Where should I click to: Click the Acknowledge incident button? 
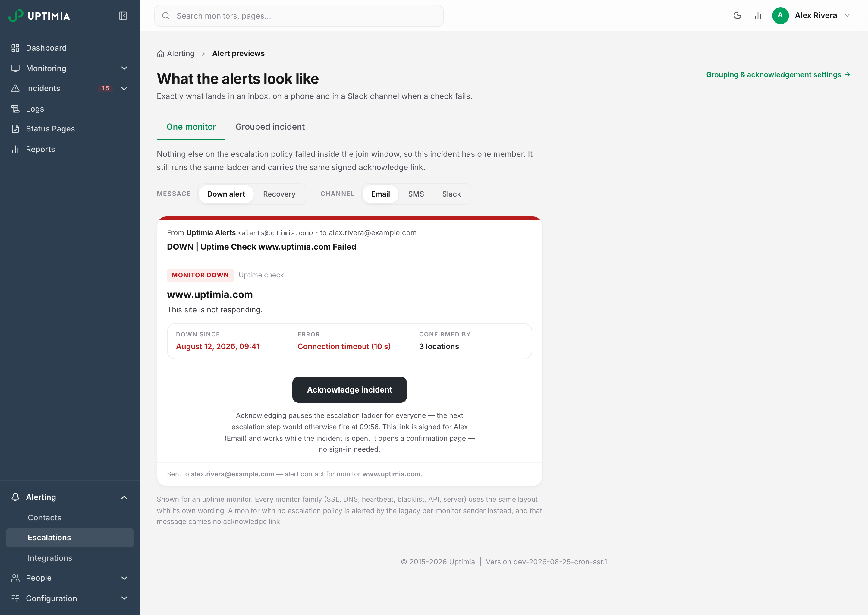click(349, 390)
